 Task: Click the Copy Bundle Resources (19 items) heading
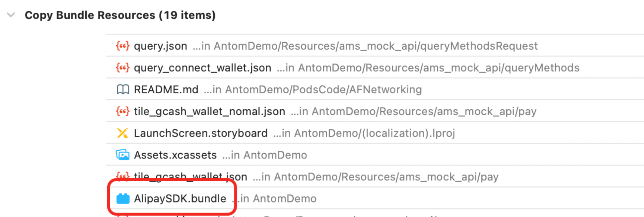120,15
